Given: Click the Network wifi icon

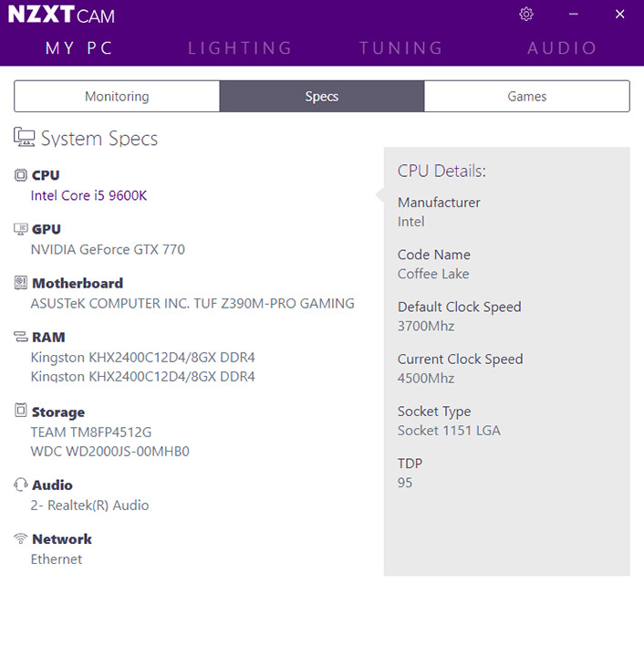Looking at the screenshot, I should tap(21, 538).
